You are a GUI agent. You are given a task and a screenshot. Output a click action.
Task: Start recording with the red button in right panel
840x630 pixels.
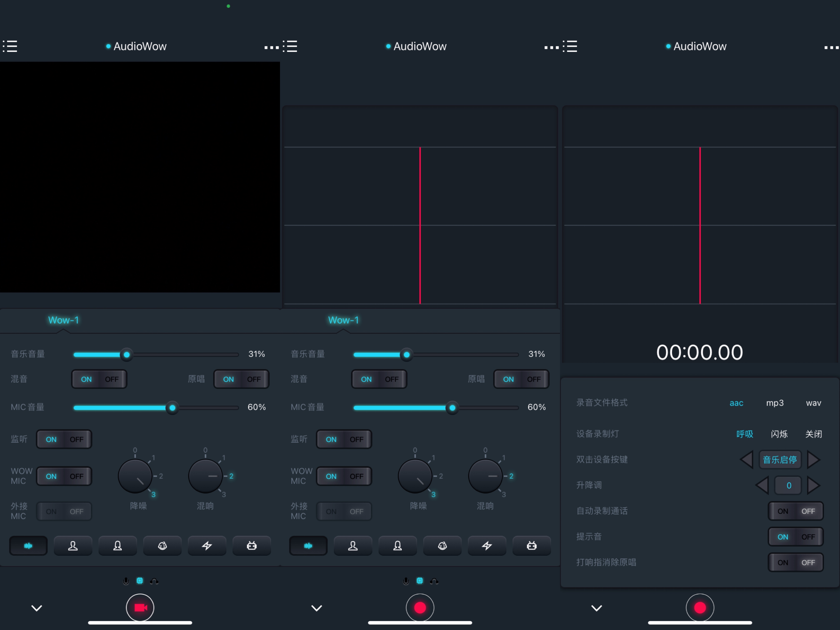700,607
